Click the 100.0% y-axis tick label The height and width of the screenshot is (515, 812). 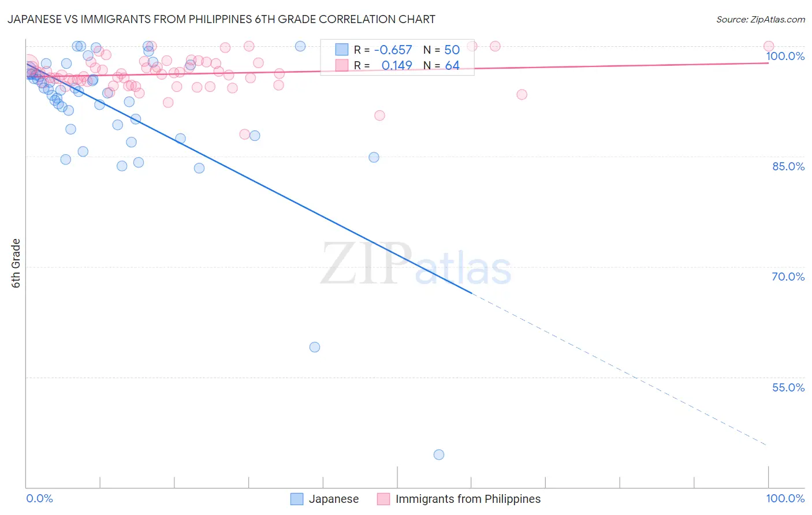(x=785, y=56)
